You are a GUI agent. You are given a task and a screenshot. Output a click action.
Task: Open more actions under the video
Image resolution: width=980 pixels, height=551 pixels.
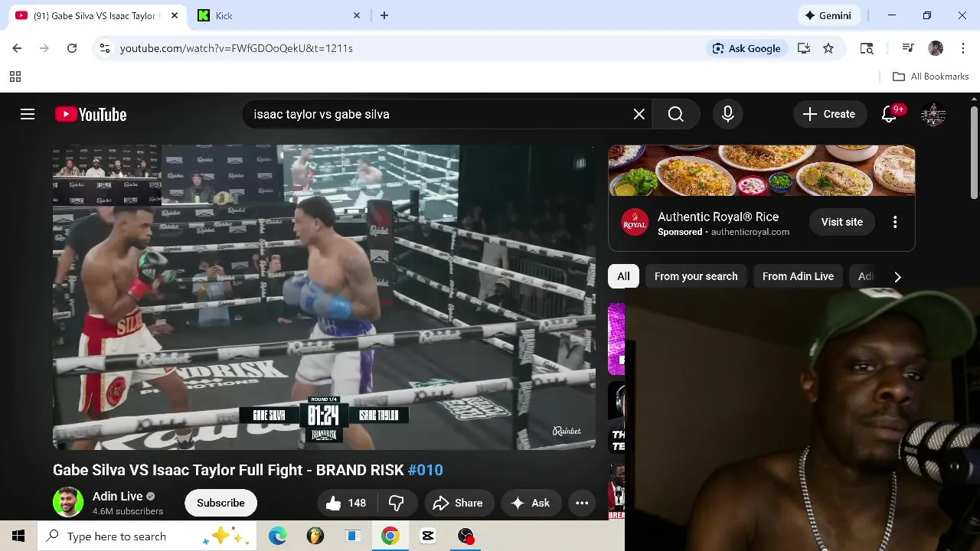[582, 503]
